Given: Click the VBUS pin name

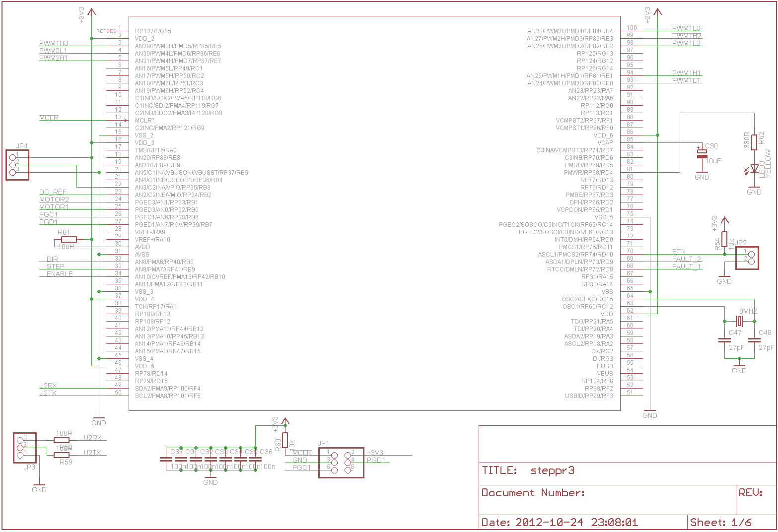Looking at the screenshot, I should 605,373.
